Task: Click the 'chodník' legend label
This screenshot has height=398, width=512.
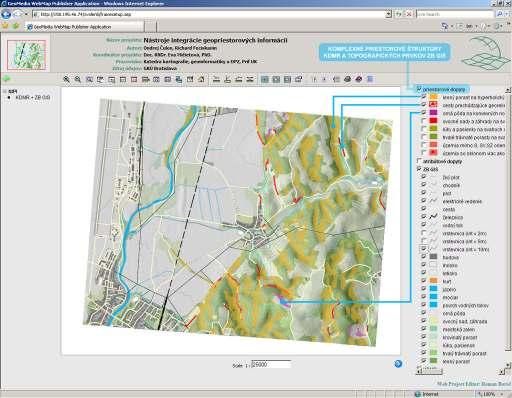Action: coord(451,185)
